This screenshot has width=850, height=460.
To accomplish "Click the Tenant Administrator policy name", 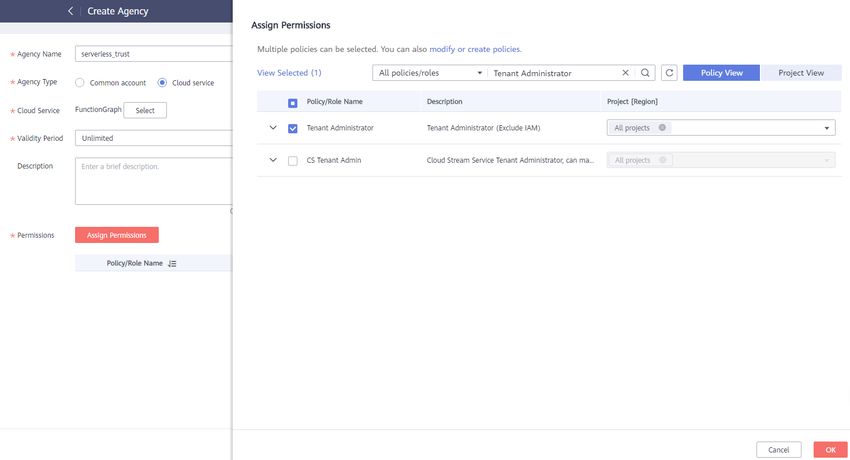I will [x=340, y=128].
